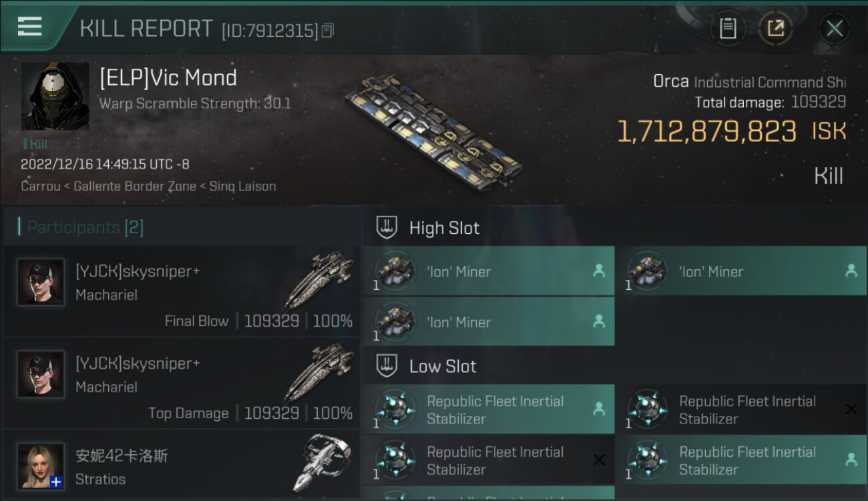Click the Kill tag under the portrait
Viewport: 868px width, 501px height.
(x=36, y=144)
